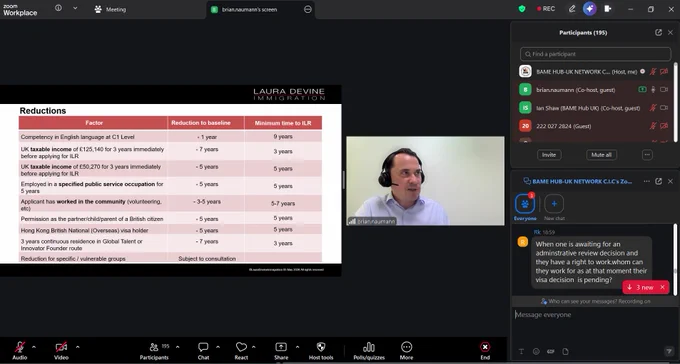The height and width of the screenshot is (364, 680).
Task: Open the More options menu
Action: [x=406, y=350]
